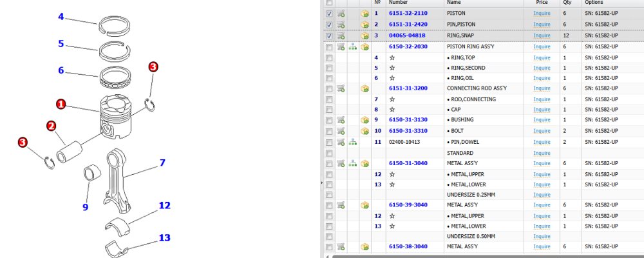Click star icon in RING,TOP row
The width and height of the screenshot is (644, 258).
[392, 57]
